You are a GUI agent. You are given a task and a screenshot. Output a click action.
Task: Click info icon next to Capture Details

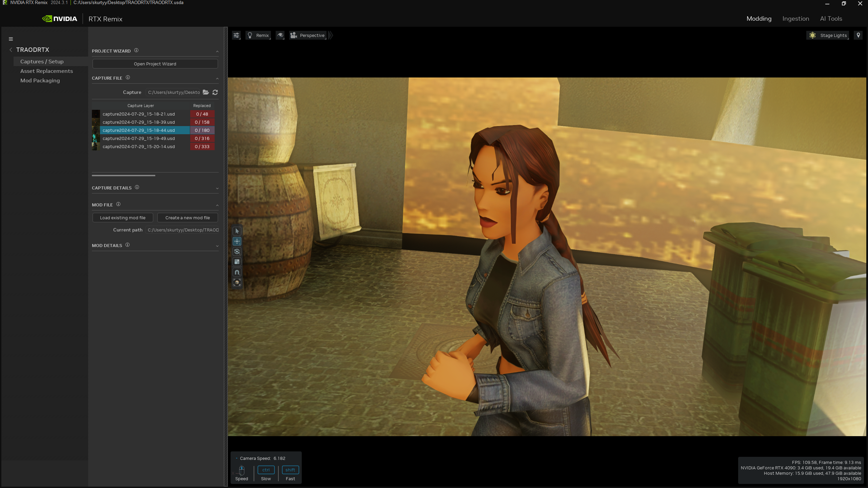[x=137, y=187]
